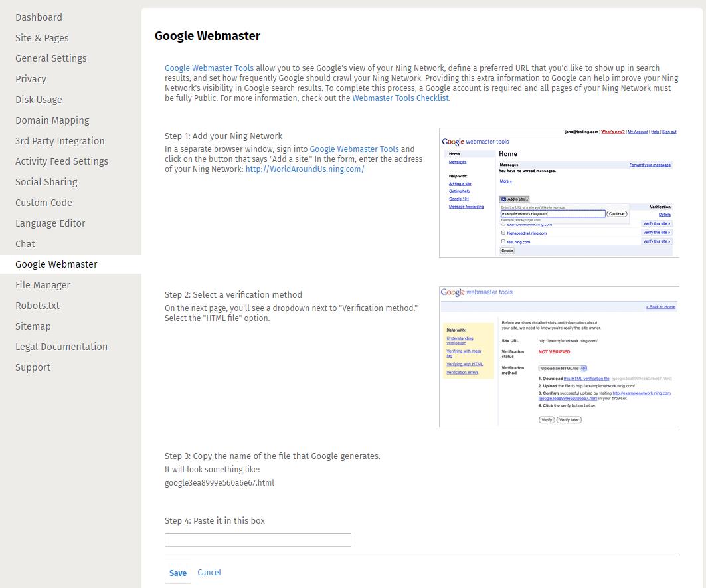Open the Custom Code page
706x588 pixels.
pos(44,203)
